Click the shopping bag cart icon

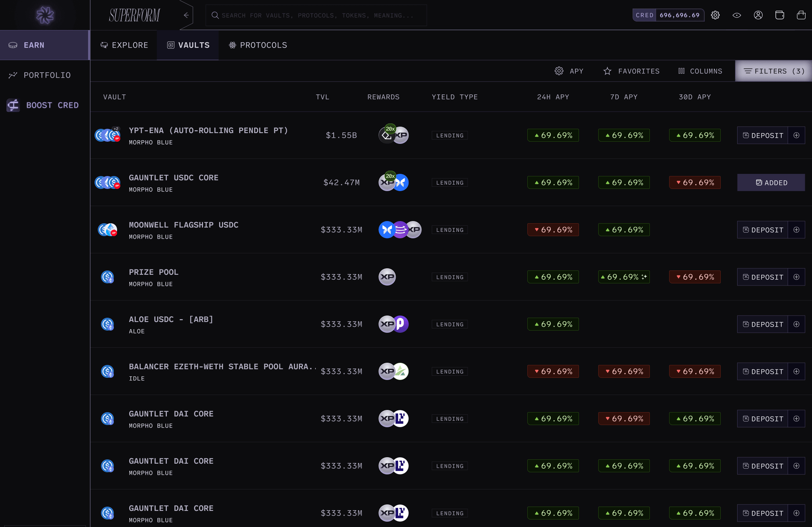pyautogui.click(x=801, y=15)
